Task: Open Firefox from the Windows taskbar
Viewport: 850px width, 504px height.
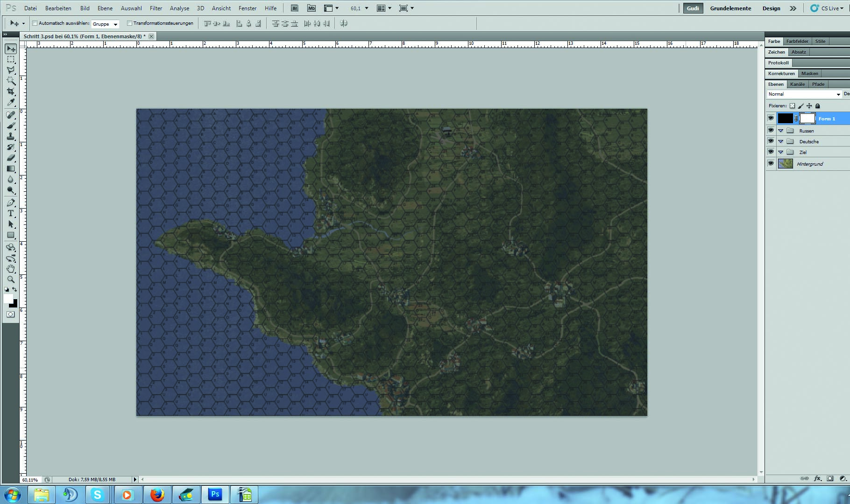Action: click(x=157, y=494)
